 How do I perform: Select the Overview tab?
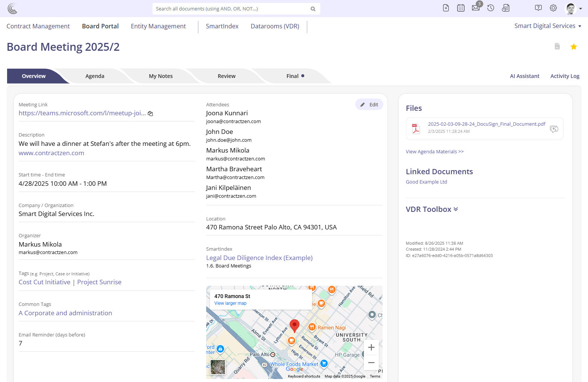tap(34, 76)
